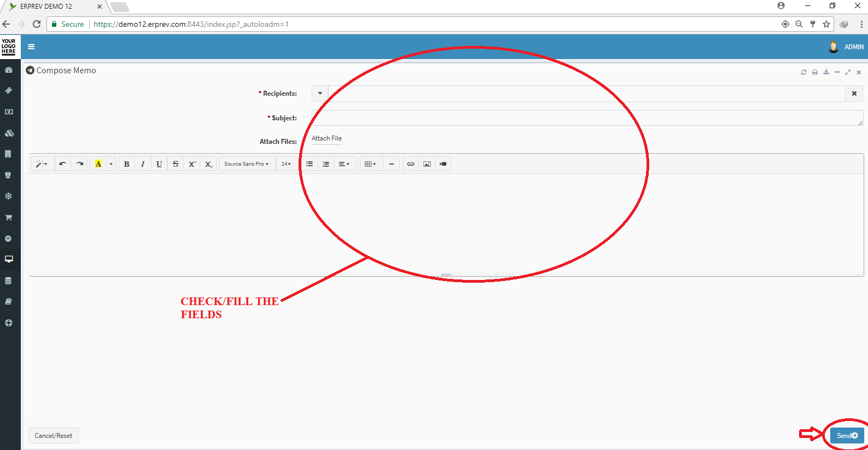Image resolution: width=868 pixels, height=450 pixels.
Task: Clear recipients with the X button
Action: pyautogui.click(x=854, y=93)
